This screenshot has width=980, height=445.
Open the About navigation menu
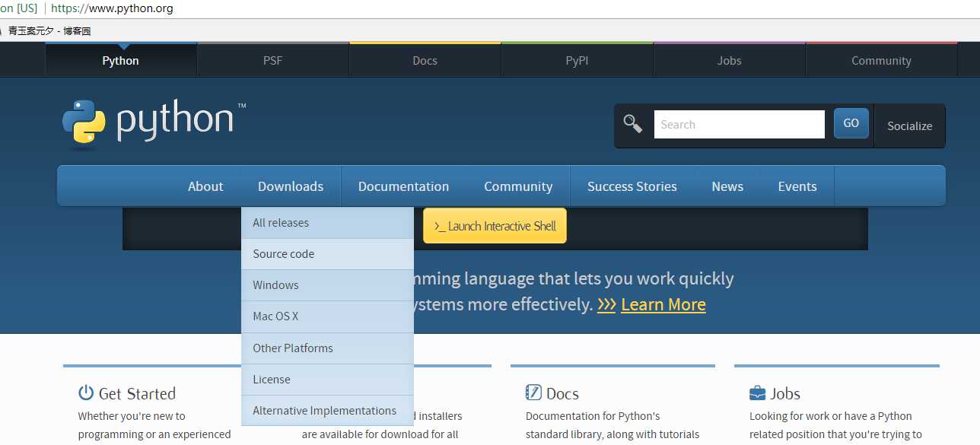tap(205, 186)
